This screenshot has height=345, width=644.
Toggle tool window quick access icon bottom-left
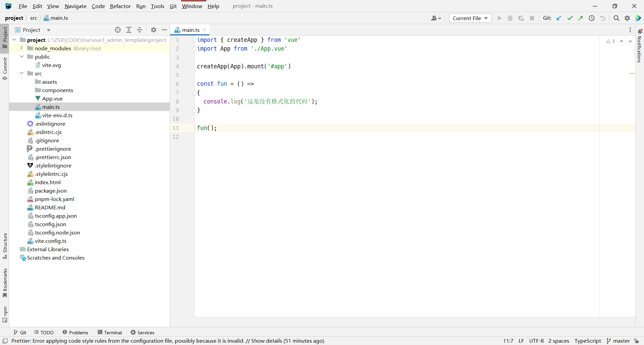click(5, 341)
